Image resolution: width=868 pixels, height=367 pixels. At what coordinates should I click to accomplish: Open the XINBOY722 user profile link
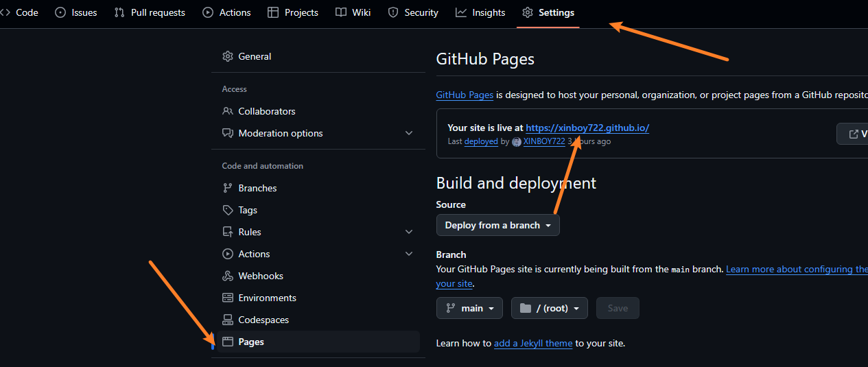(544, 141)
